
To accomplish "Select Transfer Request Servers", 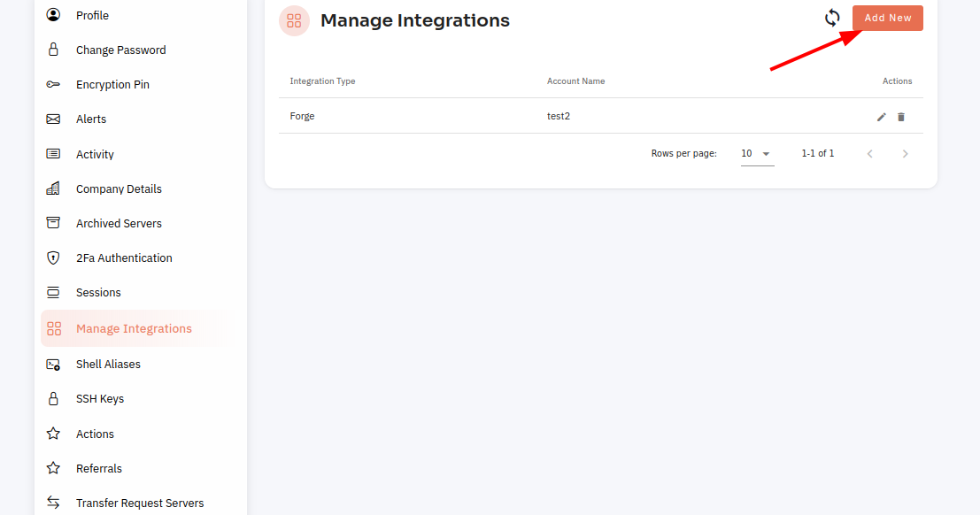I will point(139,503).
